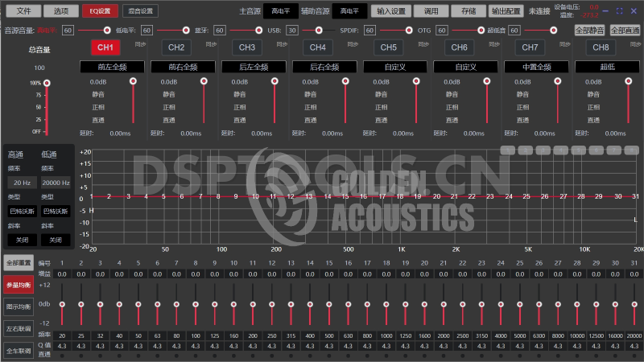
Task: Open the 文件 menu
Action: pyautogui.click(x=23, y=11)
